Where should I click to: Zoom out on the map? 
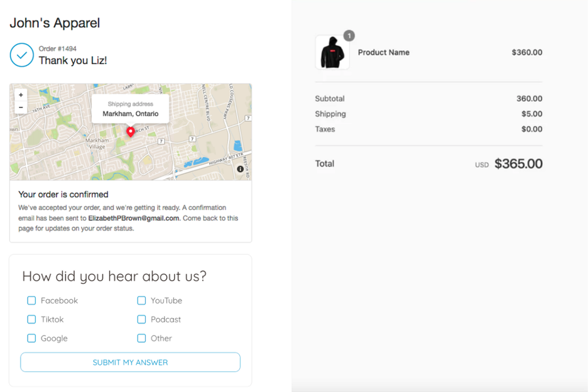pyautogui.click(x=21, y=107)
